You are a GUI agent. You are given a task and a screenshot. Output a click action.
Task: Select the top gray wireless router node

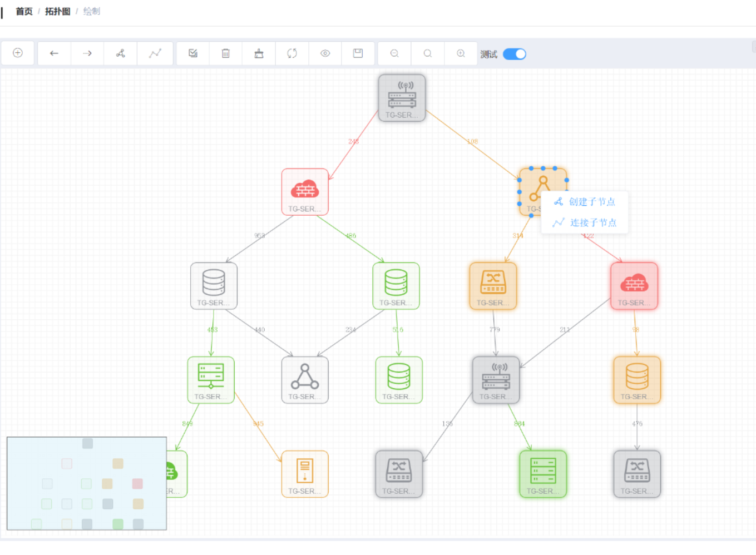402,98
